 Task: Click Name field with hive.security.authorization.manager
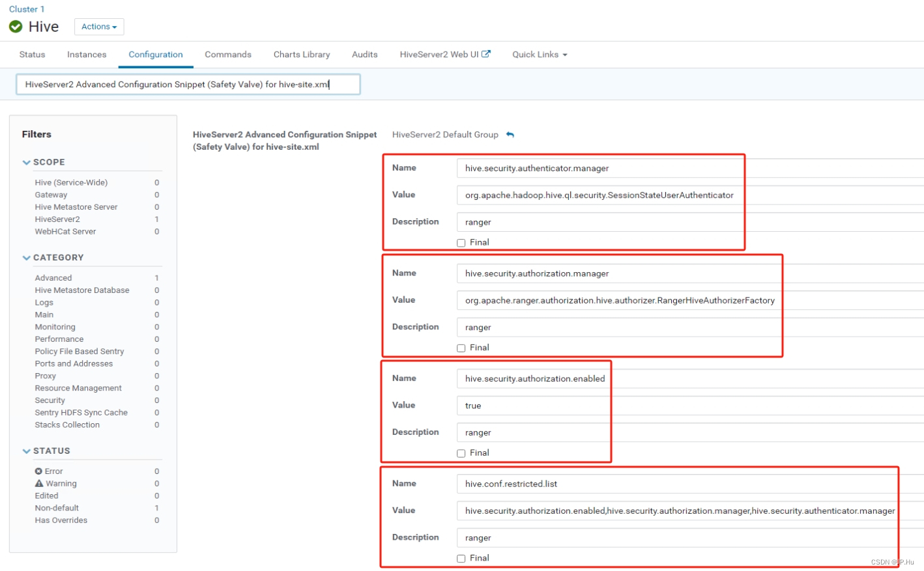point(690,274)
